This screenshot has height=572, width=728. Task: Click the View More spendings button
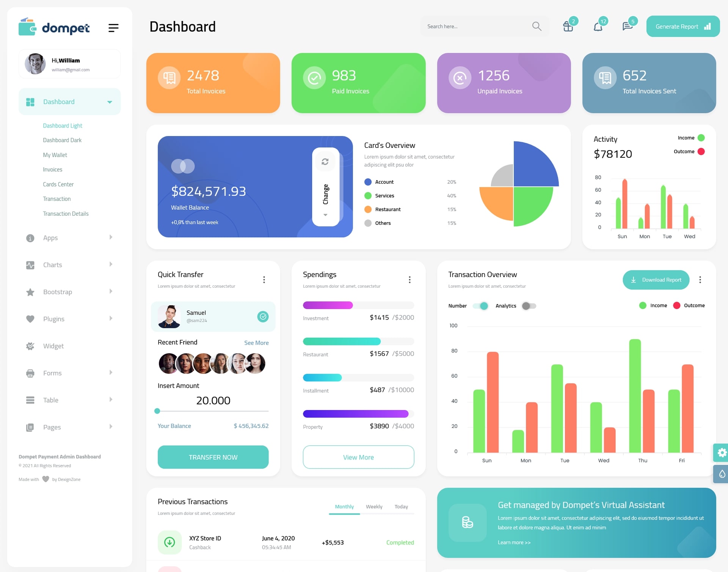point(359,457)
